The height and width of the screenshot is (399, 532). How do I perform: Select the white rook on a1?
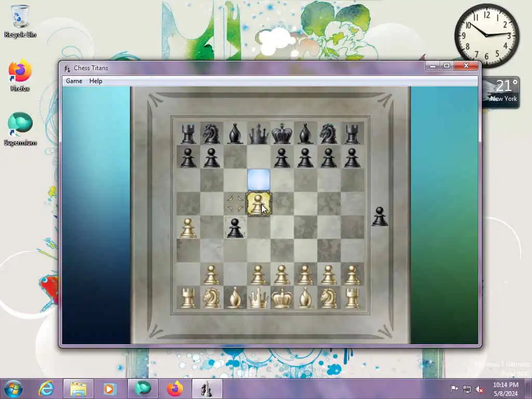(x=188, y=298)
